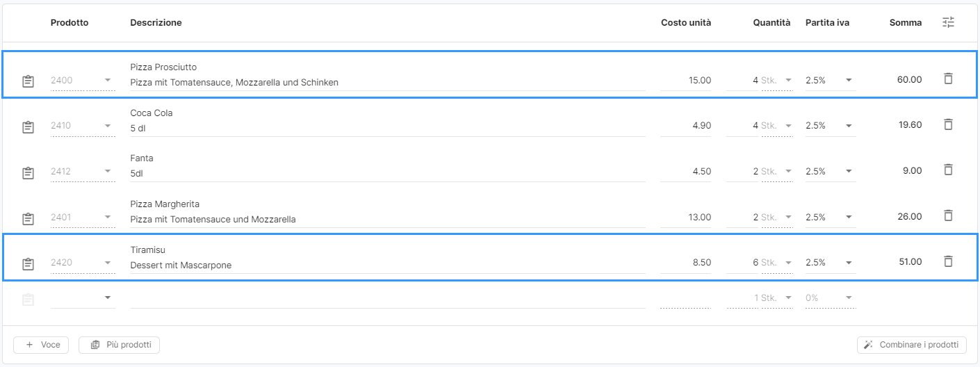Click clipboard icon beside Tiramisu product
Viewport: 980px width, 367px height.
tap(28, 264)
